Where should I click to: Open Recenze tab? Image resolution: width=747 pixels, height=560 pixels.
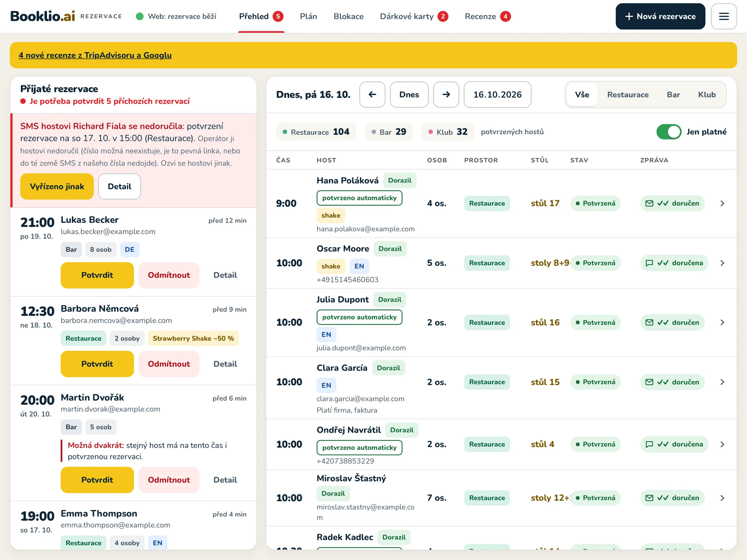tap(488, 16)
